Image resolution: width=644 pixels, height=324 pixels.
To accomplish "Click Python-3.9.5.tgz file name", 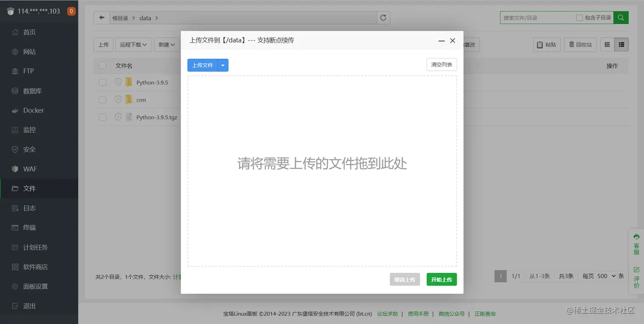I will click(x=156, y=117).
